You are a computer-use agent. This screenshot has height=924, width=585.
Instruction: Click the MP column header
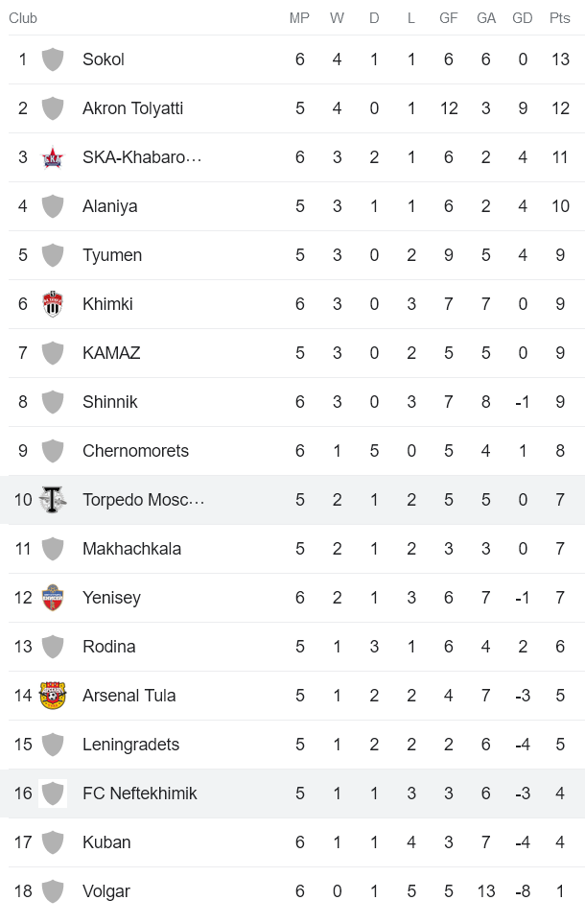coord(299,17)
